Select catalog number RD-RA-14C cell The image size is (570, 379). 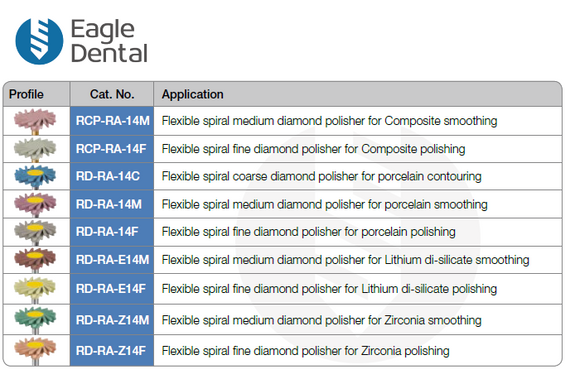tap(112, 177)
